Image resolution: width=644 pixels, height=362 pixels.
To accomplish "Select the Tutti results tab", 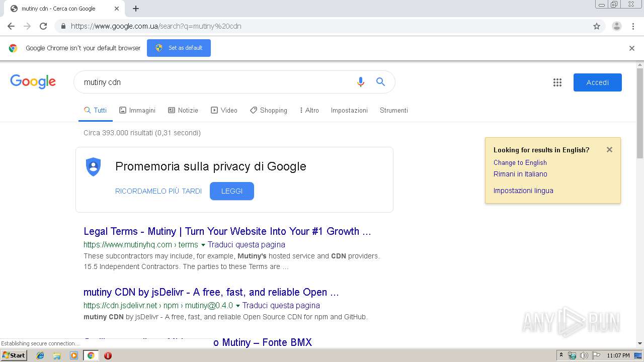I will click(95, 110).
